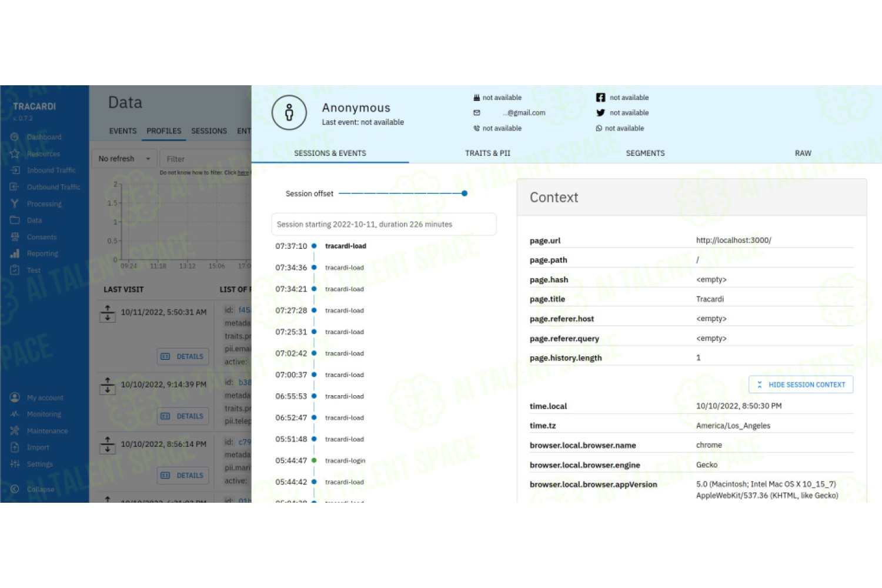The height and width of the screenshot is (588, 882).
Task: Select the Data item in the sidebar
Action: pos(26,220)
